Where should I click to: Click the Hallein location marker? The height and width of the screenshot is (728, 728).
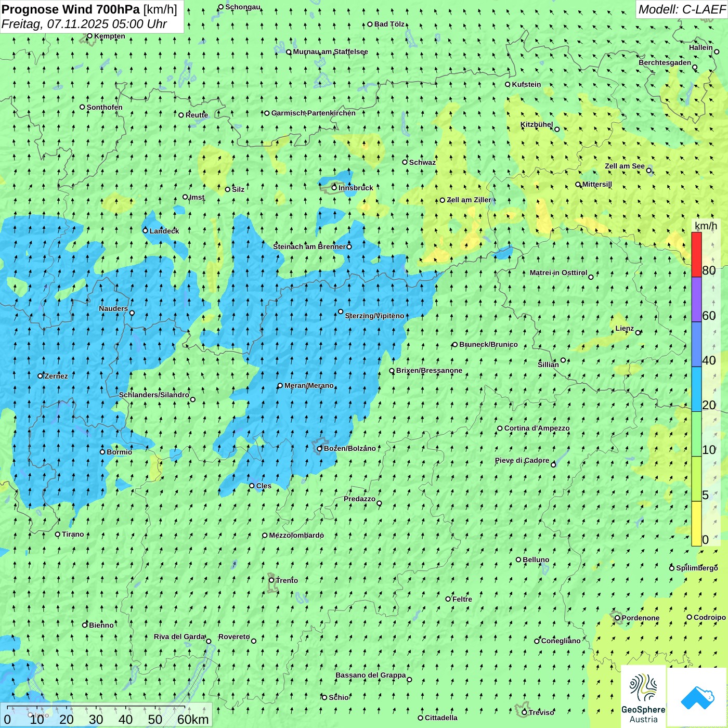717,52
